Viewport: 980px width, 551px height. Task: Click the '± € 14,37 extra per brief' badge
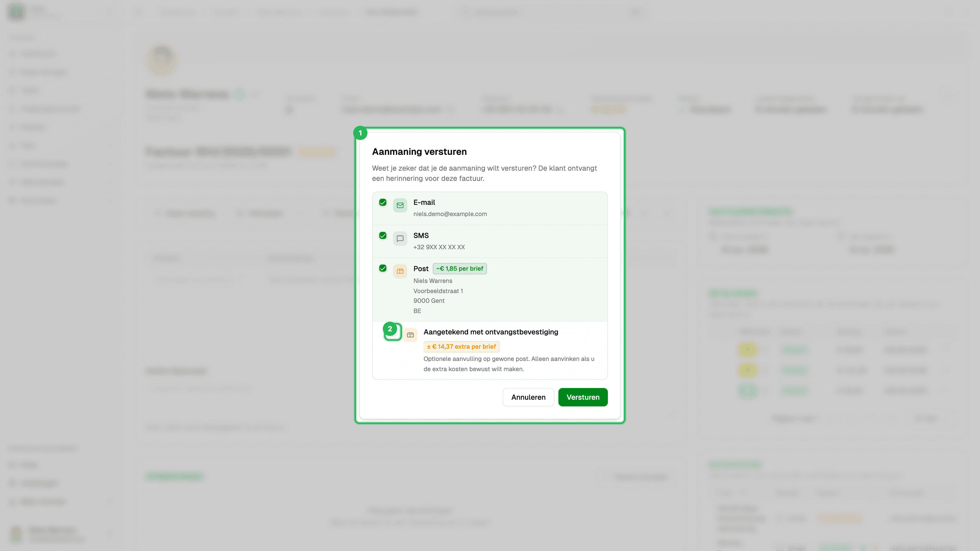(461, 346)
